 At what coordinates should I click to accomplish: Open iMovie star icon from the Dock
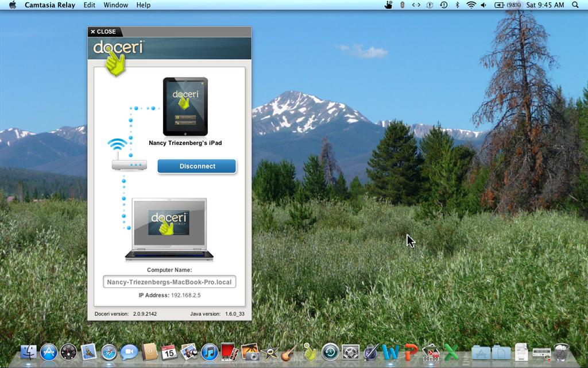pyautogui.click(x=270, y=353)
